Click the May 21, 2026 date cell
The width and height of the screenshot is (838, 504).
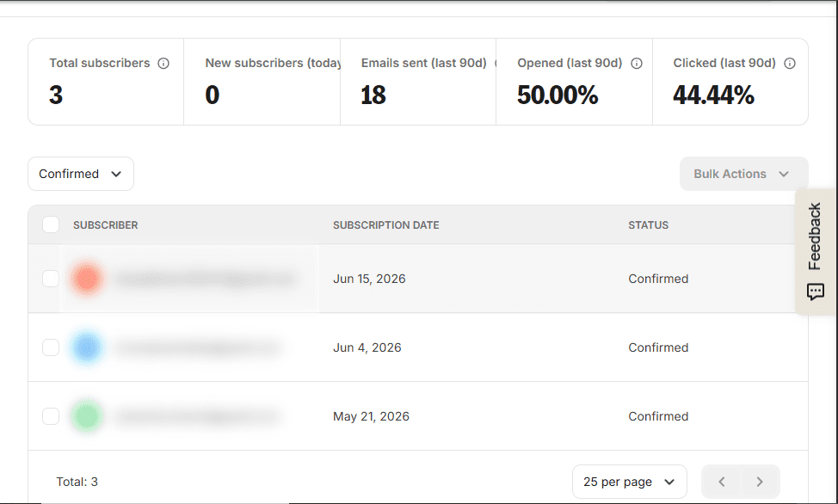[x=371, y=416]
